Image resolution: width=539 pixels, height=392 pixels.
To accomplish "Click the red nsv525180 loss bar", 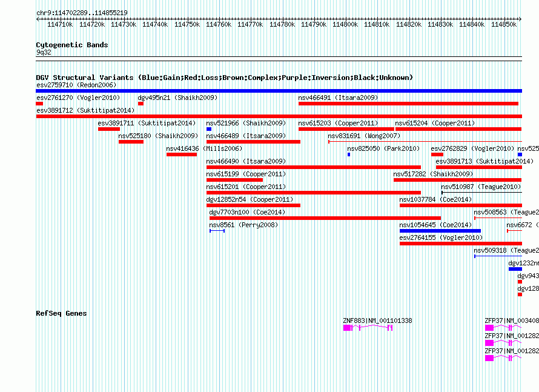I will [x=131, y=142].
